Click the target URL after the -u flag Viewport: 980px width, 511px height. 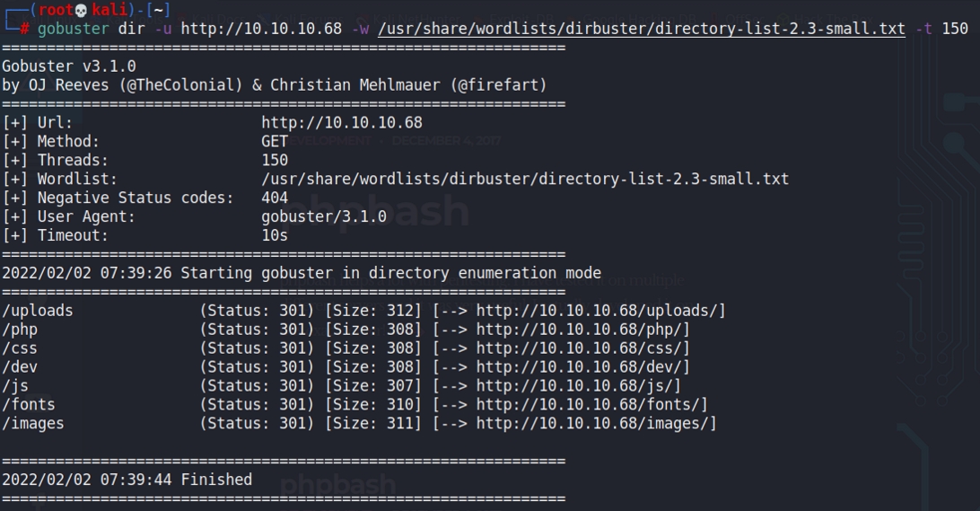point(261,29)
